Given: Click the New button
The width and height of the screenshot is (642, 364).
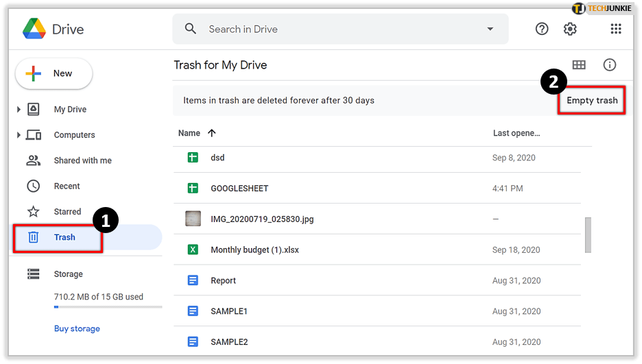Looking at the screenshot, I should coord(53,73).
